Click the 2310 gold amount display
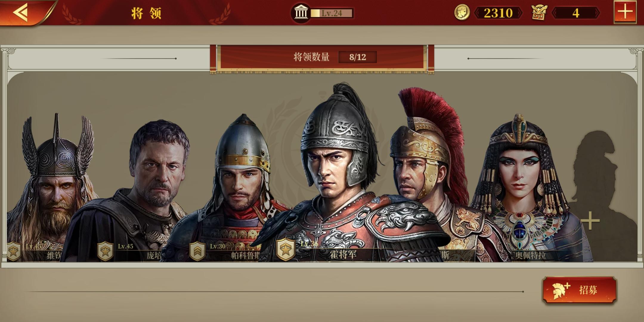The image size is (644, 322). coord(498,13)
